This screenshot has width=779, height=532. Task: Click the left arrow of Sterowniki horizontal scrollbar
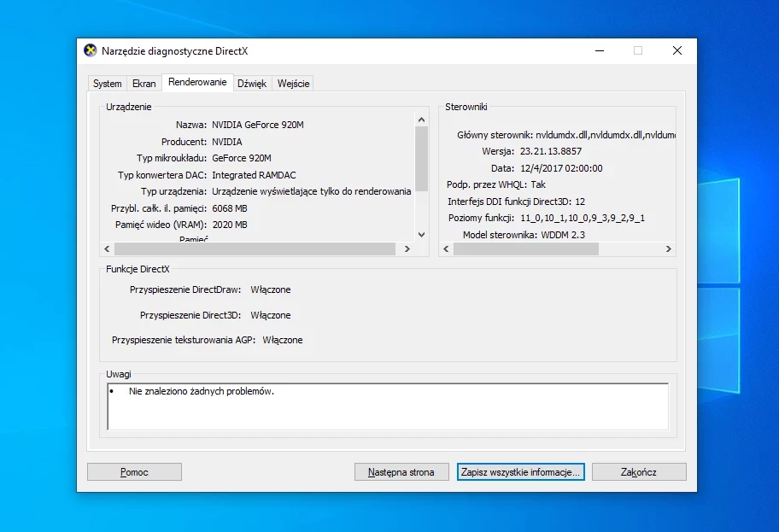(x=446, y=249)
